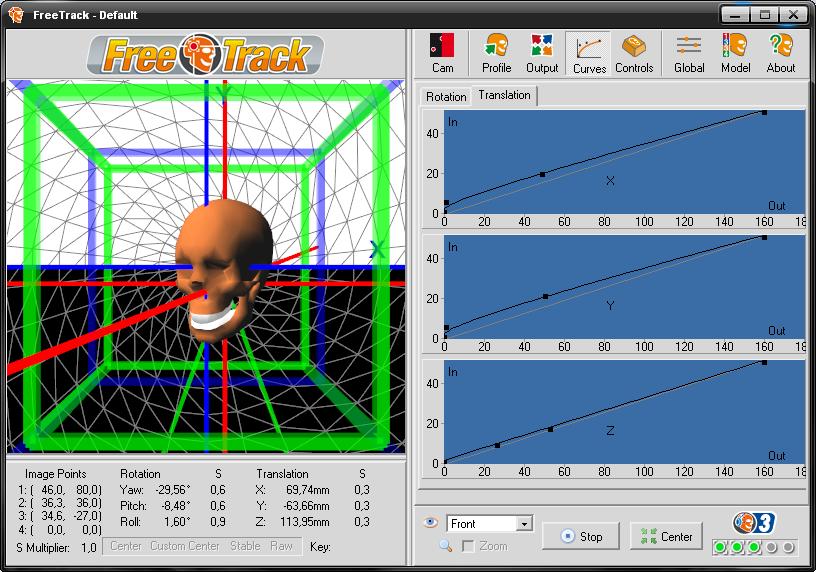
Task: Click the Raw status label
Action: pos(282,546)
